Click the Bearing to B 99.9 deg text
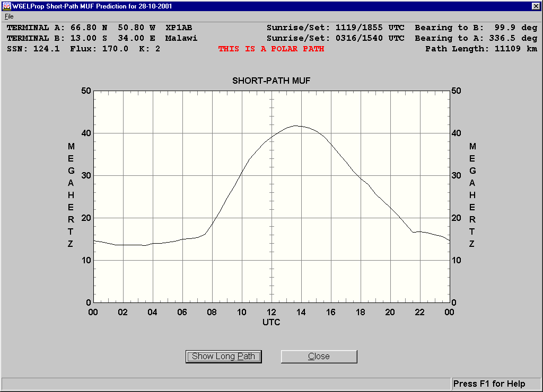The image size is (543, 392). [476, 28]
